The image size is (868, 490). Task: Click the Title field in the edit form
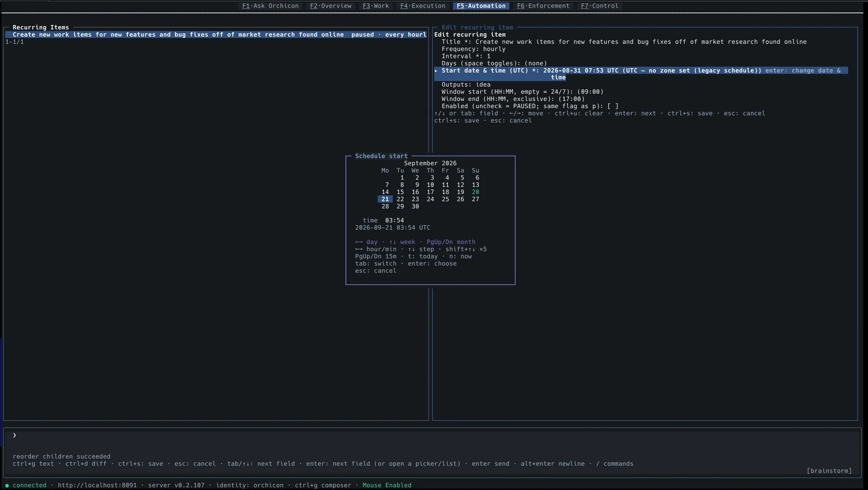click(624, 42)
